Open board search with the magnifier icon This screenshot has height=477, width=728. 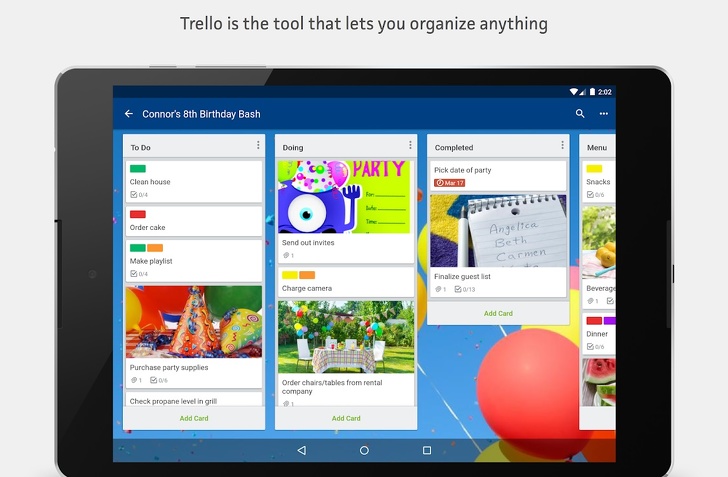pyautogui.click(x=580, y=114)
